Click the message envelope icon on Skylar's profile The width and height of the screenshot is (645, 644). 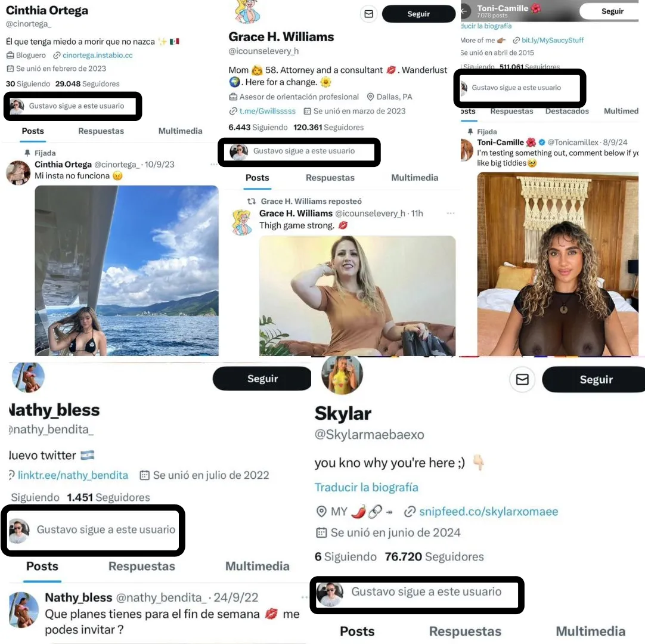tap(522, 379)
